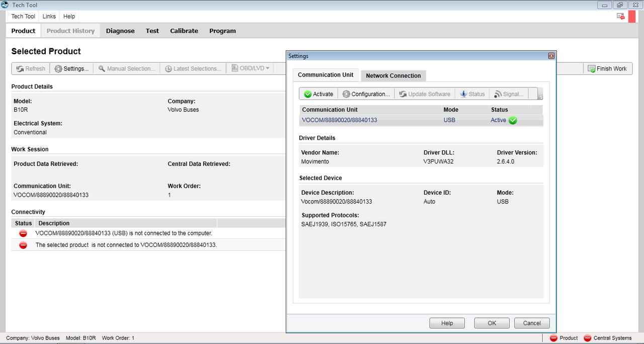Click 'SAEJ1939, ISO15765, SAEJ1587' protocols text

point(344,224)
